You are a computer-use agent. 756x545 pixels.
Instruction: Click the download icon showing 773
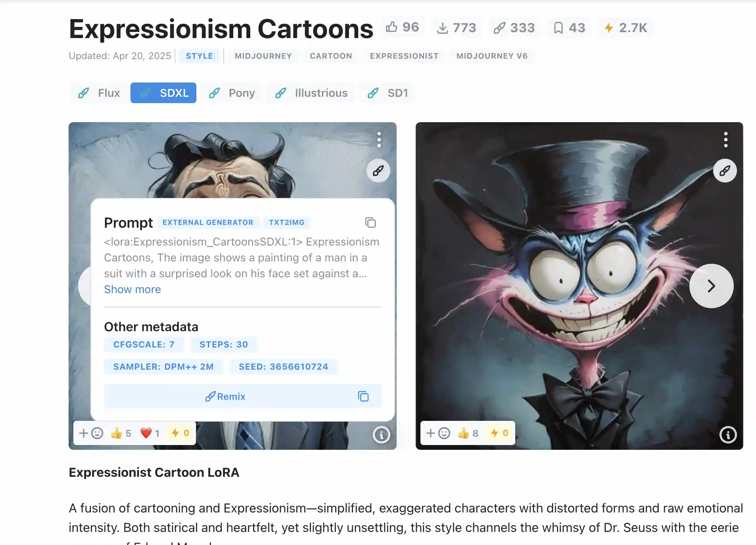point(456,28)
